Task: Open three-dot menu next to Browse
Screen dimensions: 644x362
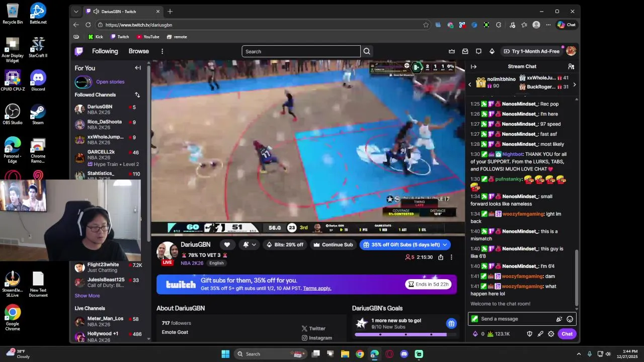Action: click(x=162, y=51)
